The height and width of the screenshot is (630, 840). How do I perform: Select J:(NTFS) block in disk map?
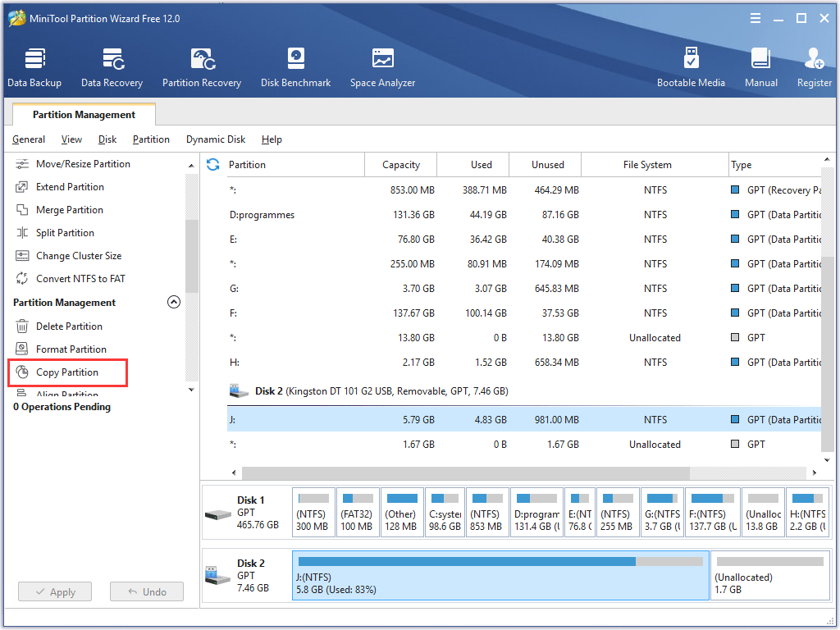click(500, 575)
